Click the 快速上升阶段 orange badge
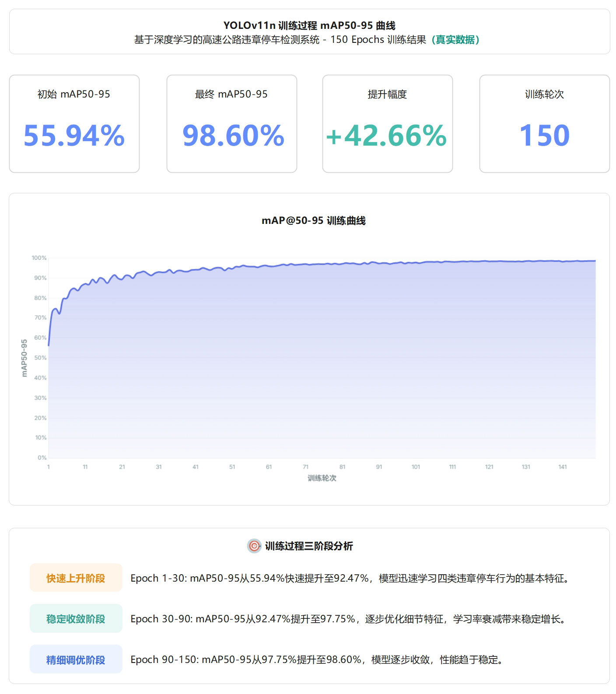The width and height of the screenshot is (616, 694). point(76,578)
